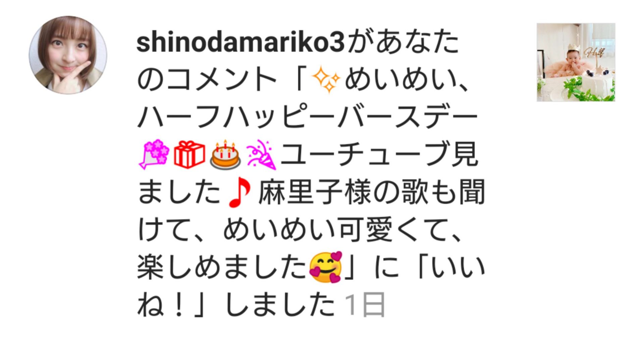The height and width of the screenshot is (337, 644).
Task: Tap the 楽しめました text
Action: tap(222, 268)
